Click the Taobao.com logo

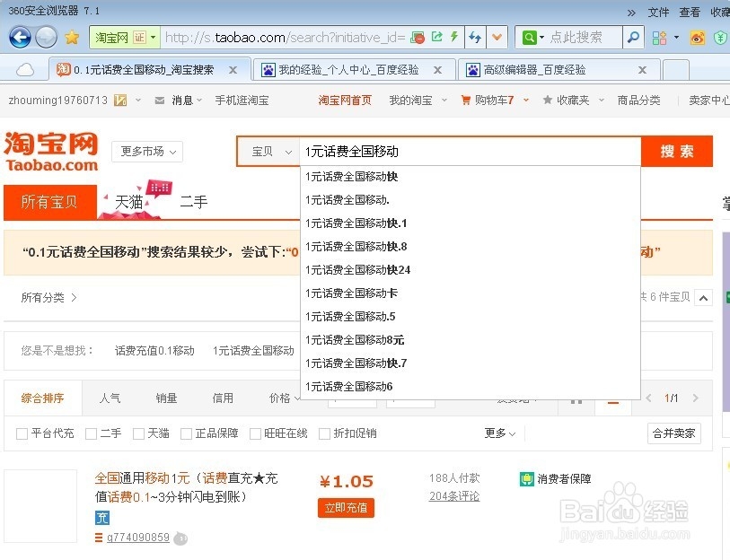coord(51,152)
